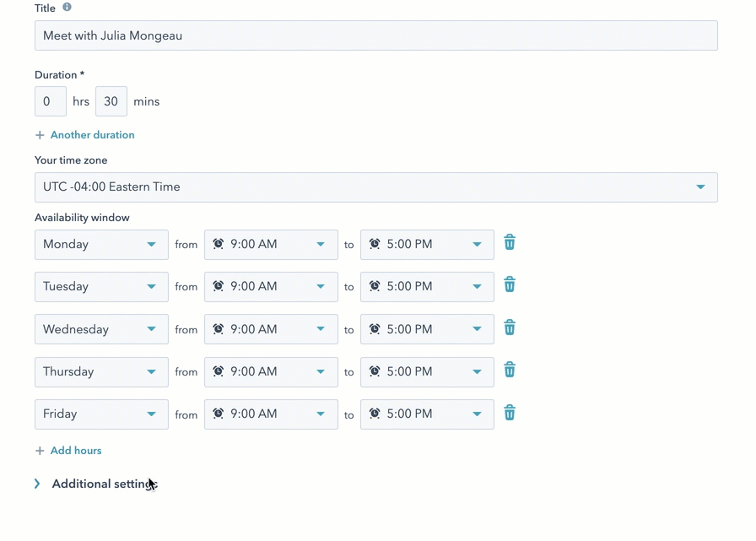Open the Thursday day dropdown
756x541 pixels.
click(101, 371)
